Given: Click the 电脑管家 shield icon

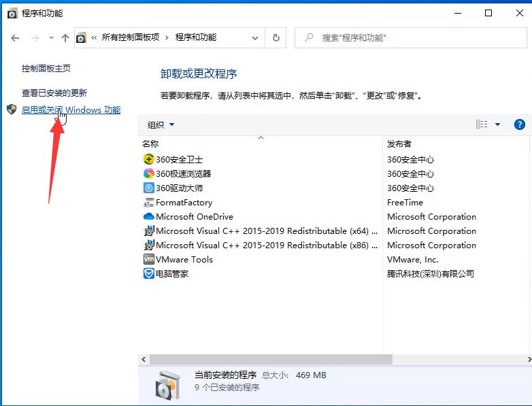Looking at the screenshot, I should [x=149, y=273].
